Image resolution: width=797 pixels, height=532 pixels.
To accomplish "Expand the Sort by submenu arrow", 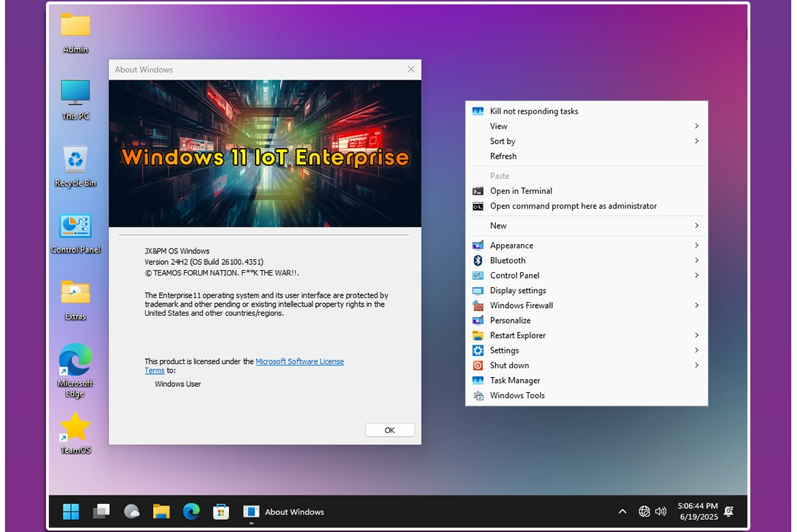I will point(696,141).
